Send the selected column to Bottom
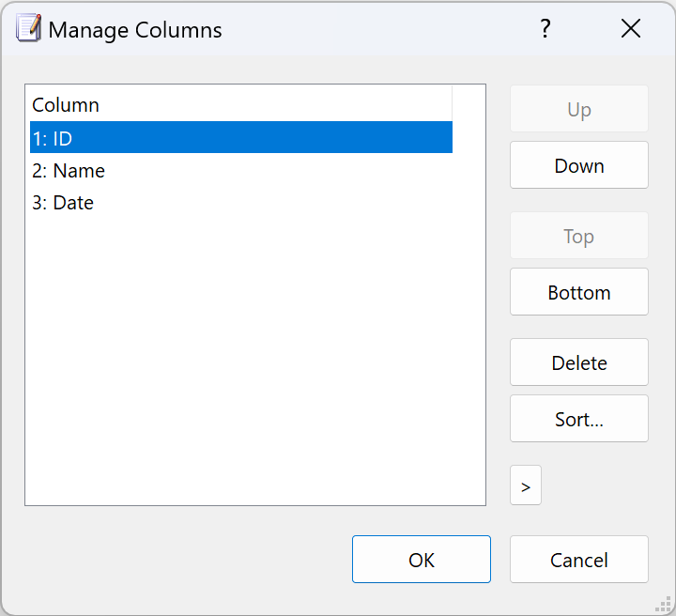Image resolution: width=676 pixels, height=616 pixels. pyautogui.click(x=579, y=292)
